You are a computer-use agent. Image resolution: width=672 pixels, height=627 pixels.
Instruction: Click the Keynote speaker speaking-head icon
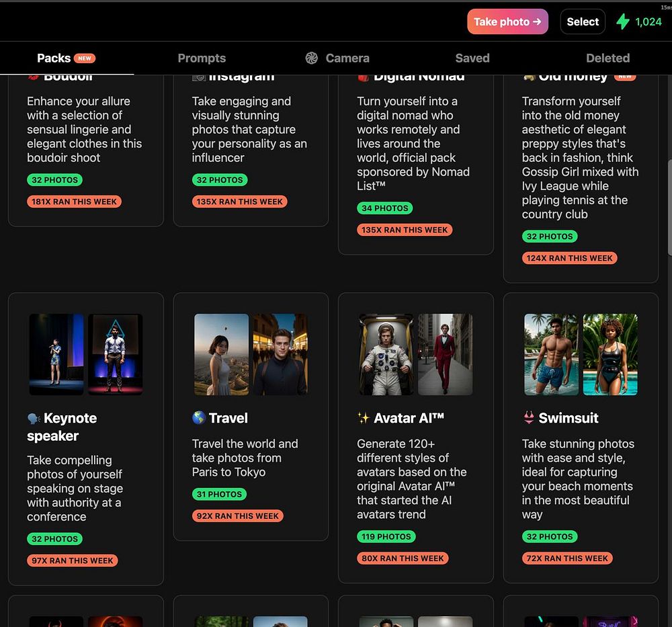(34, 418)
